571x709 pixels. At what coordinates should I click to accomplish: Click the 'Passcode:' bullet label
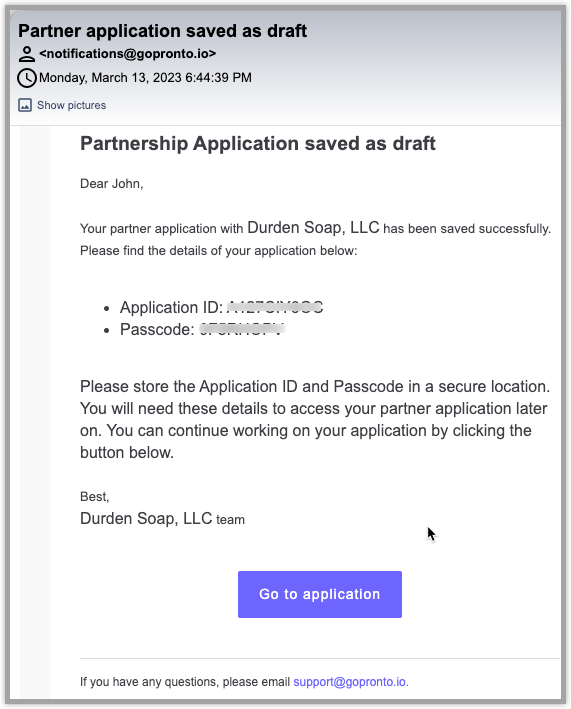[x=157, y=329]
